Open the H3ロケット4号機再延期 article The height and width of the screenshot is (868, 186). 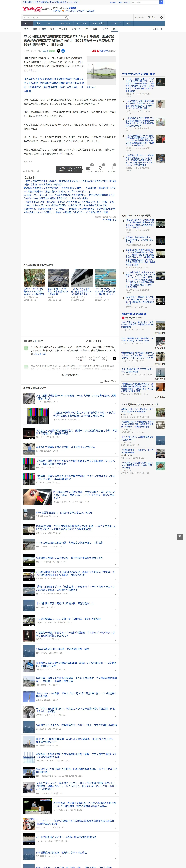[x=74, y=740]
